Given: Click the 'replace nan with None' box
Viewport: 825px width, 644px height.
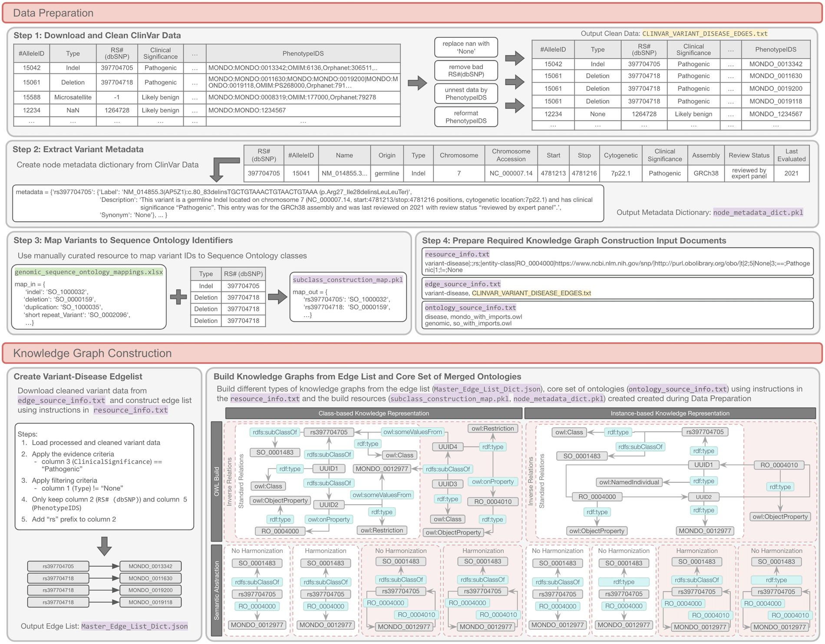Looking at the screenshot, I should 466,47.
